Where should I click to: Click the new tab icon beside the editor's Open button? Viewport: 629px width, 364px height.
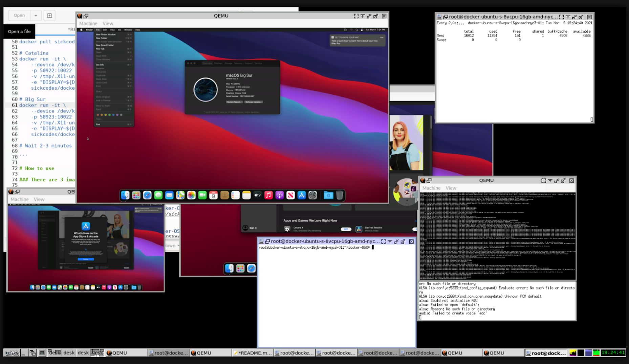pyautogui.click(x=49, y=15)
